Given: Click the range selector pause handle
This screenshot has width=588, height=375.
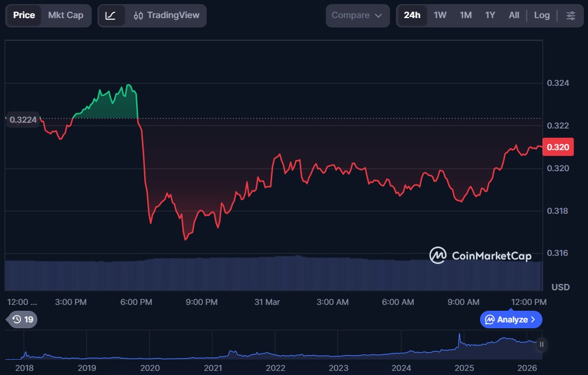Looking at the screenshot, I should tap(541, 345).
